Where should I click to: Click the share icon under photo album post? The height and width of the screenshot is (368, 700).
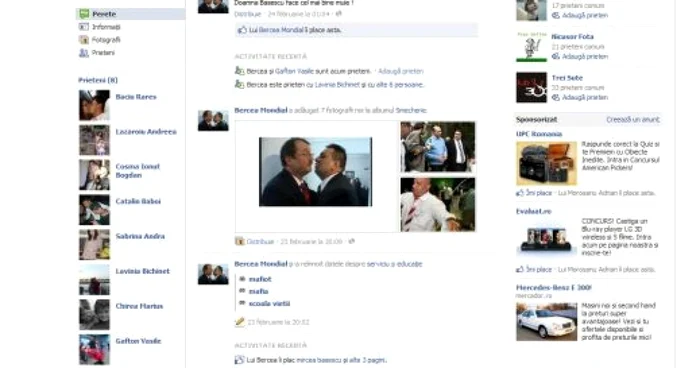[x=351, y=241]
